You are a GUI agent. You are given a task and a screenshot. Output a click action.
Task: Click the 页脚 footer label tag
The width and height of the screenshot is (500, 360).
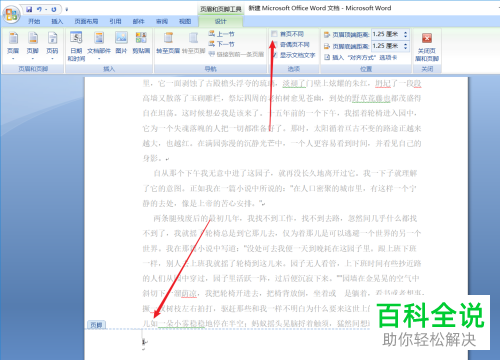pyautogui.click(x=96, y=325)
